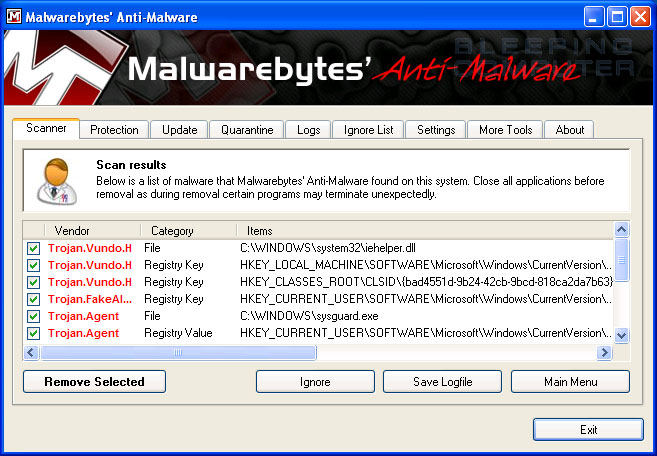Open the Logs tab
This screenshot has width=657, height=456.
tap(308, 130)
